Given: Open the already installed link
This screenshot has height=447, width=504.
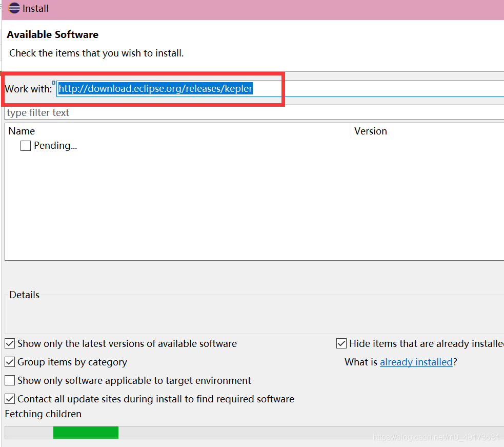Looking at the screenshot, I should coord(416,362).
